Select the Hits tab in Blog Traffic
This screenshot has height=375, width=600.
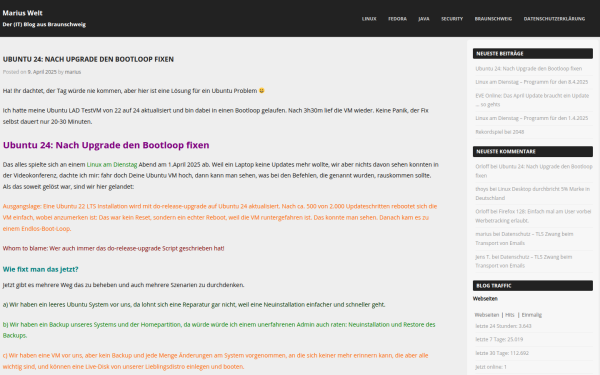[510, 315]
